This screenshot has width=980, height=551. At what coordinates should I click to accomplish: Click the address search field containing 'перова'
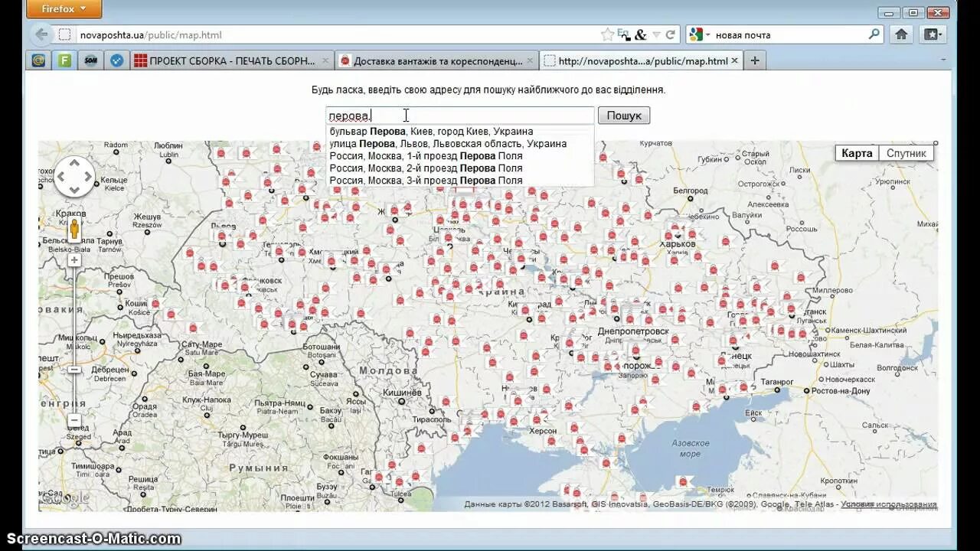coord(460,116)
